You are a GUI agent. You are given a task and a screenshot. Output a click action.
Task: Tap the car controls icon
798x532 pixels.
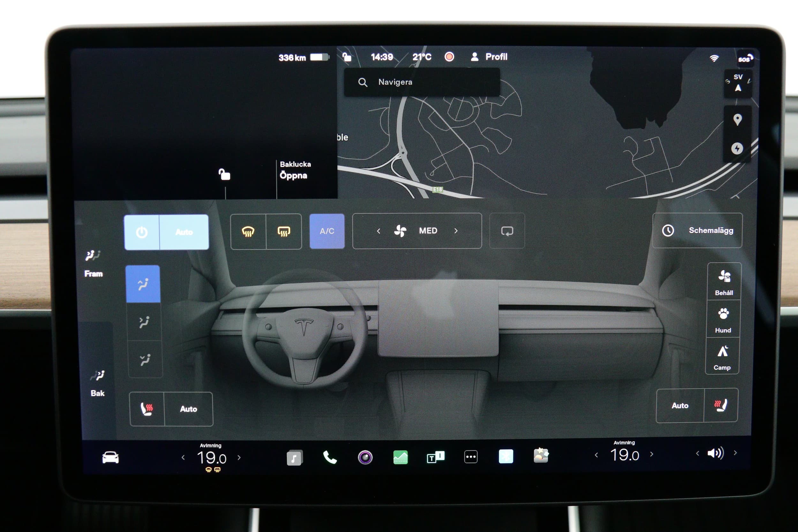(110, 458)
